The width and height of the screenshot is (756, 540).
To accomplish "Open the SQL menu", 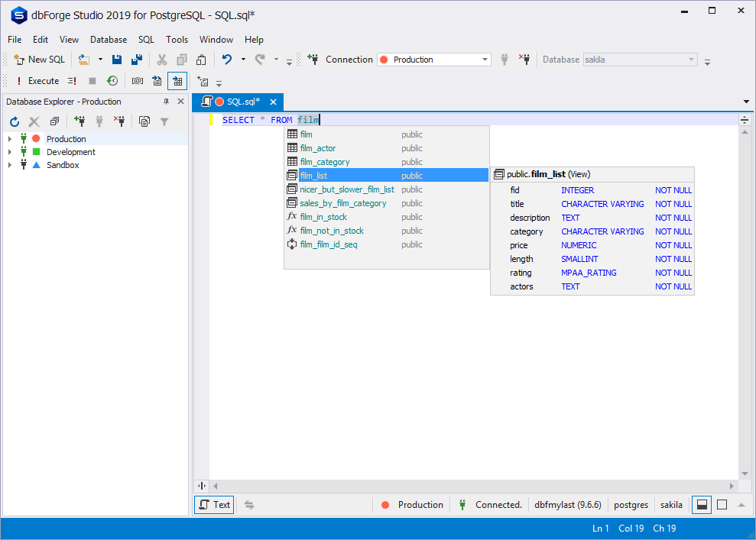I will tap(146, 40).
